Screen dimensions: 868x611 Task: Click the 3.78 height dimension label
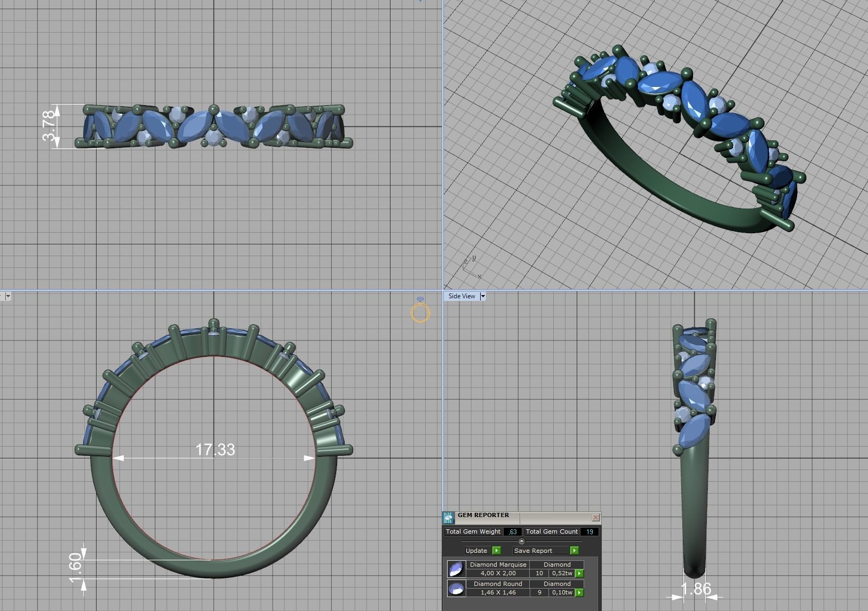[x=49, y=125]
